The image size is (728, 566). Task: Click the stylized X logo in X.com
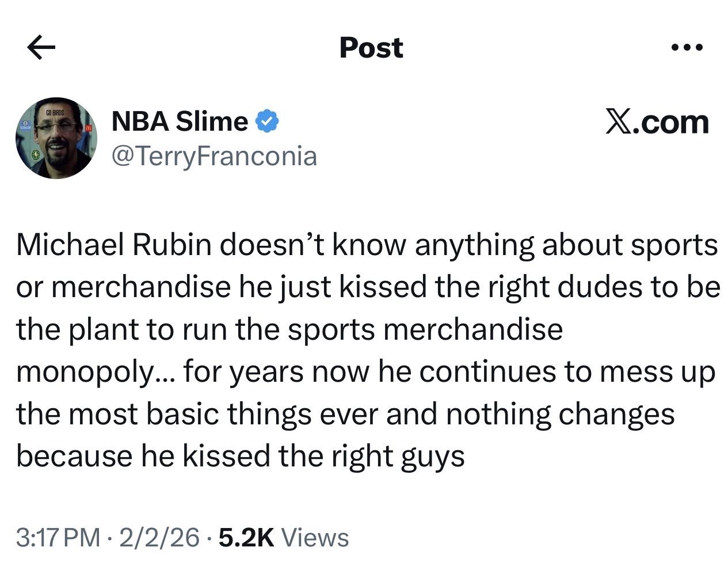(x=619, y=123)
